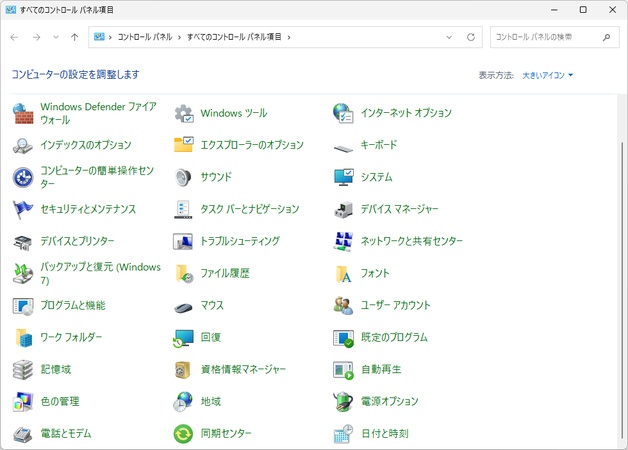Screen dimensions: 628x450
Task: Open ユーザー アカウント icon
Action: click(343, 305)
